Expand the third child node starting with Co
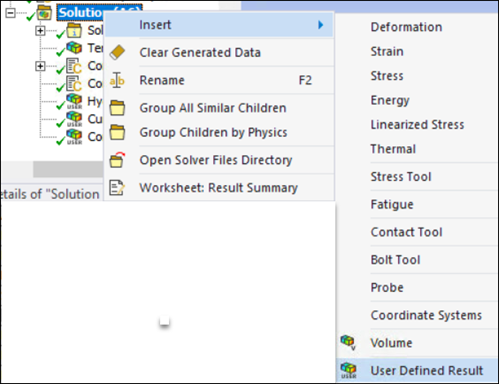The height and width of the screenshot is (384, 500). (x=40, y=66)
